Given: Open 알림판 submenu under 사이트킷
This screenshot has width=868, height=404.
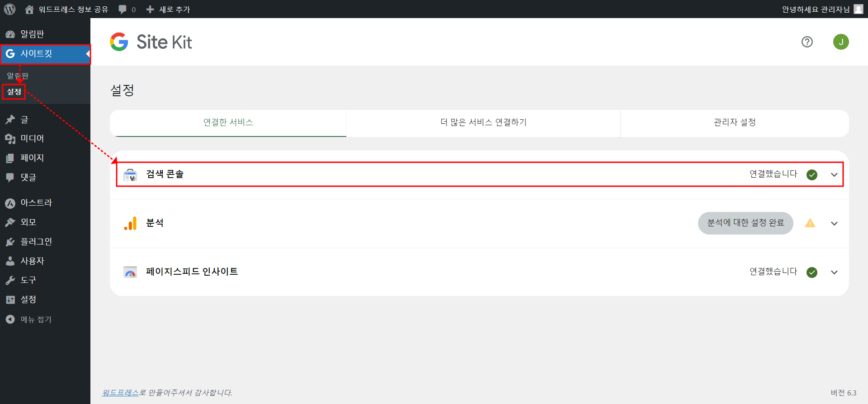Looking at the screenshot, I should 18,75.
